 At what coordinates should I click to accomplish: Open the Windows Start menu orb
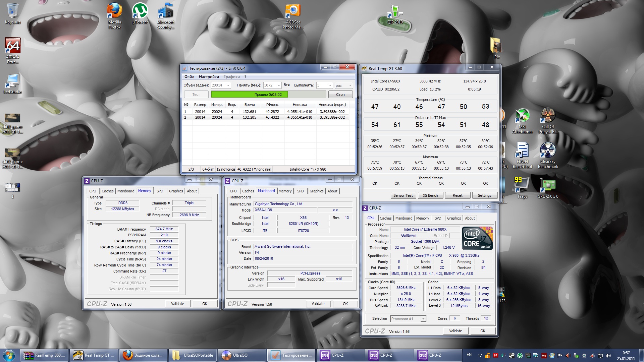click(9, 355)
